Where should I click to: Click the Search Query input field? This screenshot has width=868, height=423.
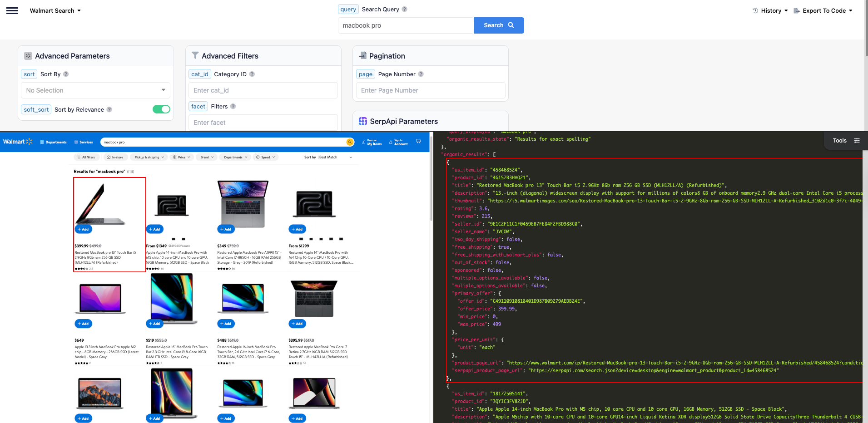tap(406, 25)
